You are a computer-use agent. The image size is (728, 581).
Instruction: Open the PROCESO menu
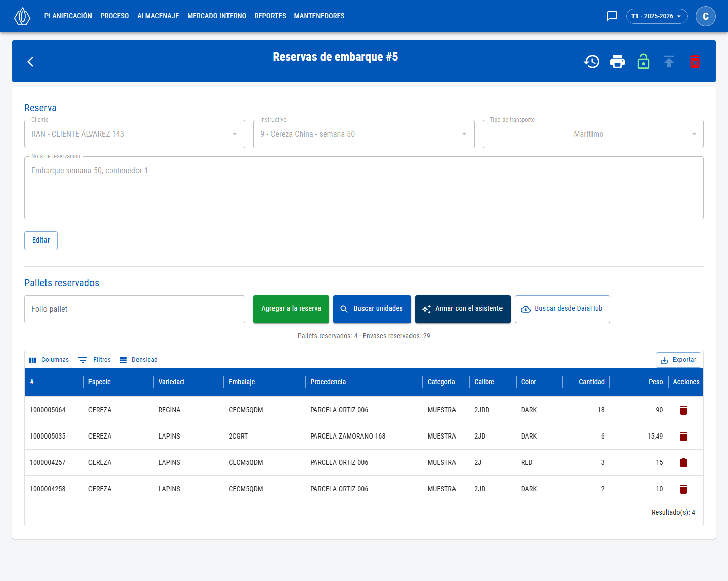[x=115, y=16]
